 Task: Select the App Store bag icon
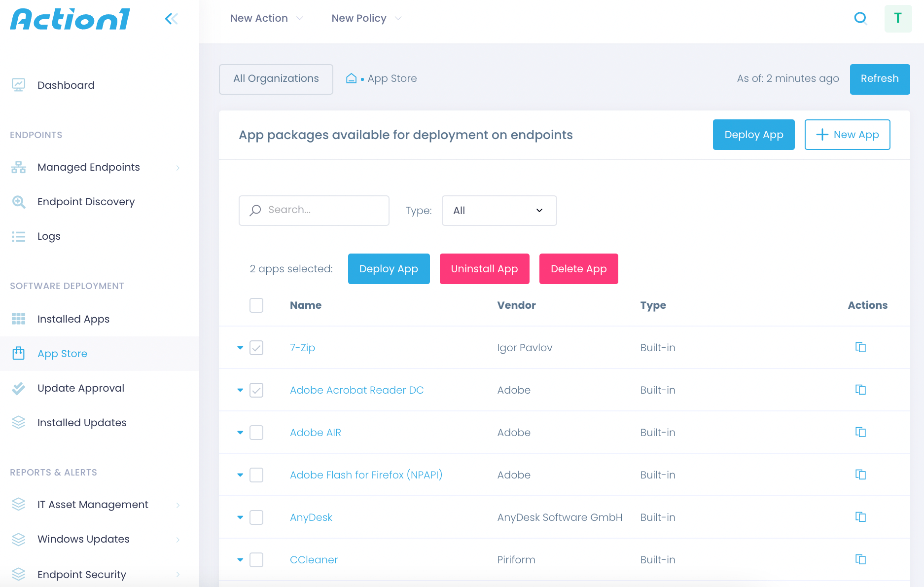coord(18,353)
